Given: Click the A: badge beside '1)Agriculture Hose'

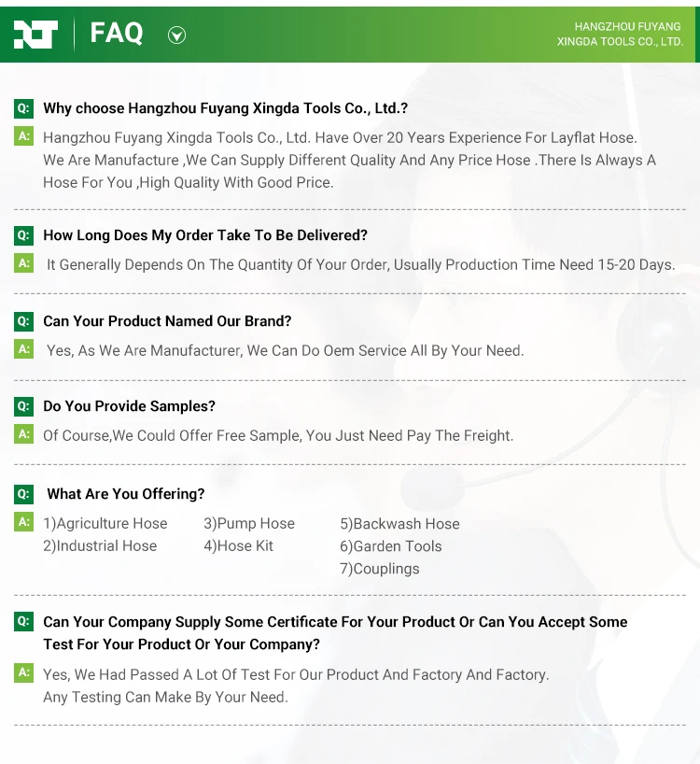Looking at the screenshot, I should (23, 522).
